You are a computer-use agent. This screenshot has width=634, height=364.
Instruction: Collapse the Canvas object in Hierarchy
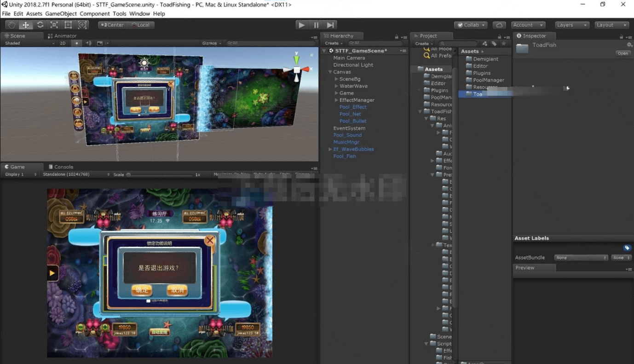point(330,72)
